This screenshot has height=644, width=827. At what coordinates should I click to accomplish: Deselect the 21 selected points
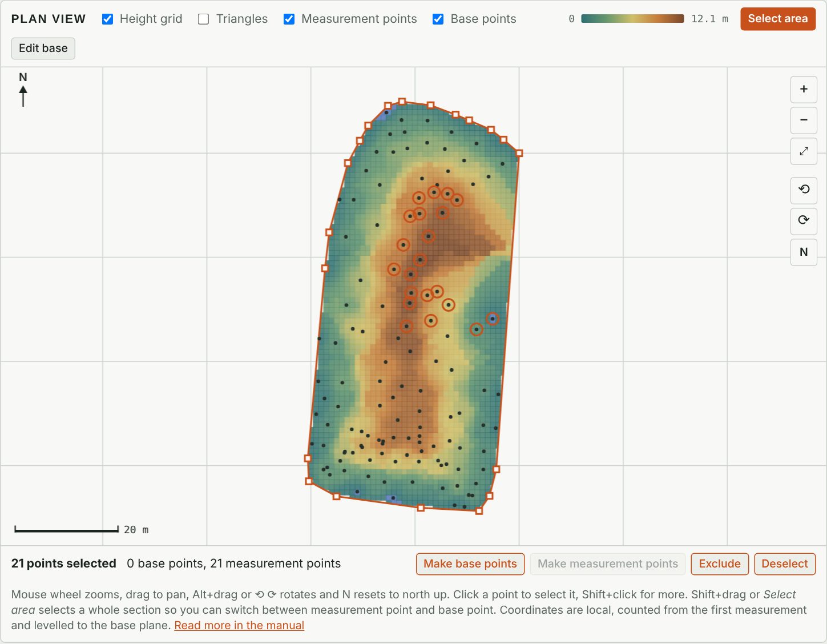click(x=785, y=564)
